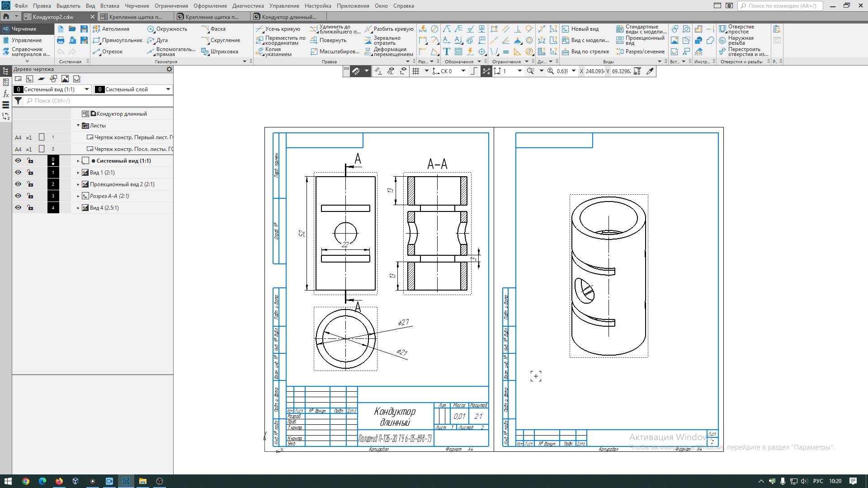Image resolution: width=868 pixels, height=488 pixels.
Task: Click the Штриховка hatch tool
Action: 220,52
